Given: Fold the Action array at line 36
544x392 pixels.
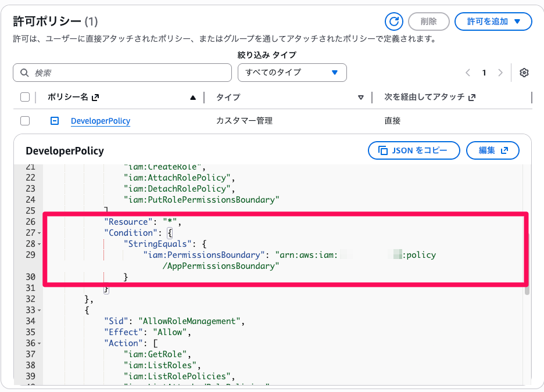Looking at the screenshot, I should click(x=39, y=344).
